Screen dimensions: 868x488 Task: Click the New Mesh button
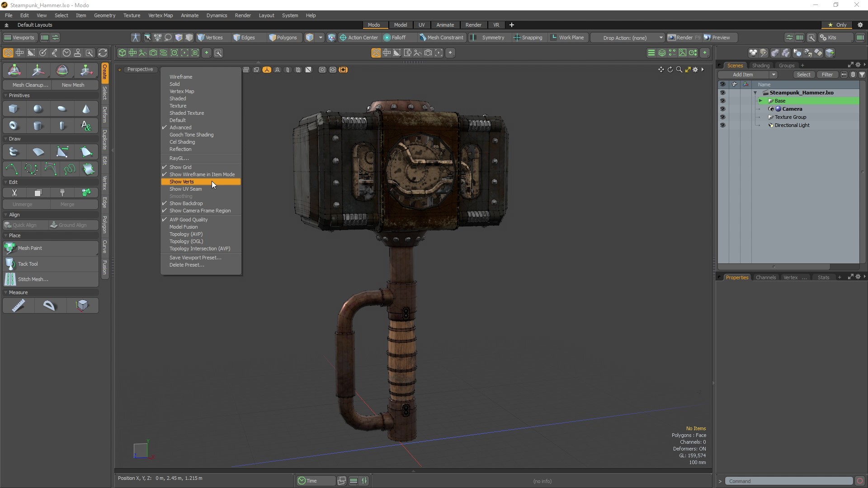[x=73, y=84]
